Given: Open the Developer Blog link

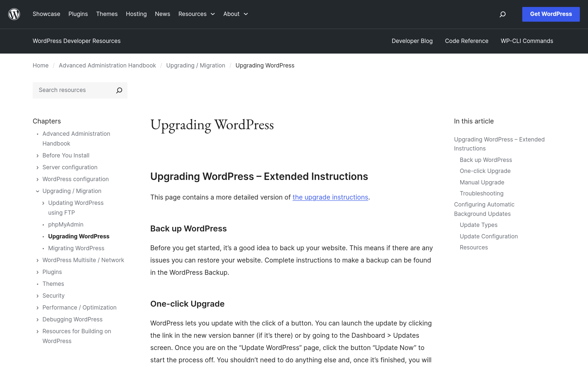Looking at the screenshot, I should (x=412, y=41).
